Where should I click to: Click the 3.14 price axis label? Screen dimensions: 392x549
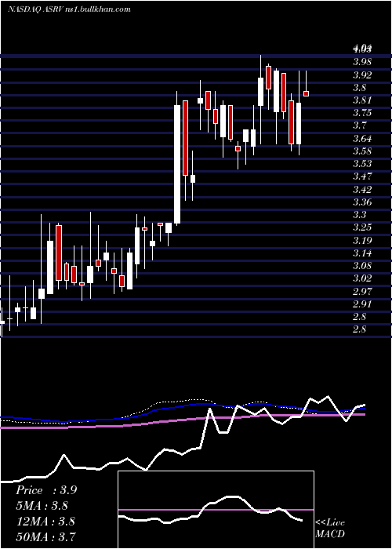click(x=362, y=253)
